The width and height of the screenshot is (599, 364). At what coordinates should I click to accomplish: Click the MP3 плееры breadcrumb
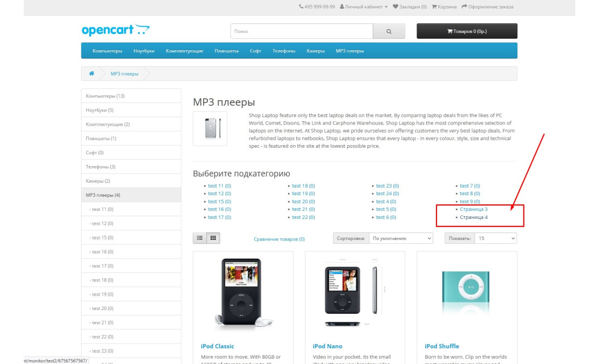pos(125,74)
